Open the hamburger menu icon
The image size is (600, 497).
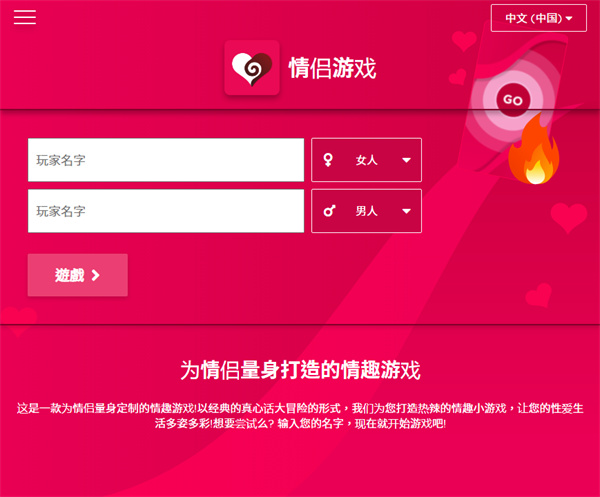(x=25, y=17)
